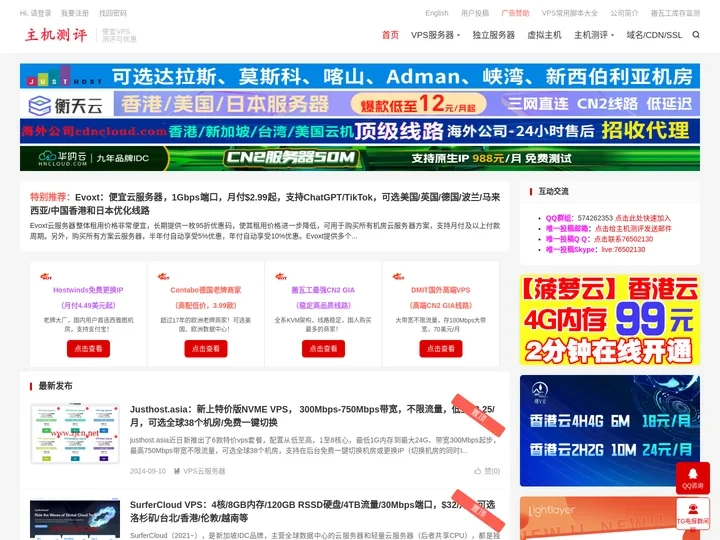
Task: Open the QQ咨询 floating bell button
Action: 692,478
